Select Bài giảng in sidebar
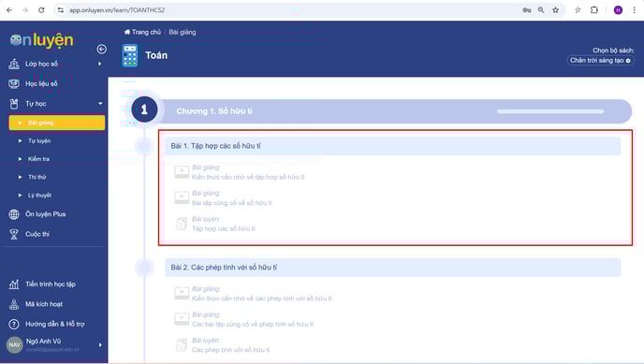The height and width of the screenshot is (364, 644). point(57,123)
